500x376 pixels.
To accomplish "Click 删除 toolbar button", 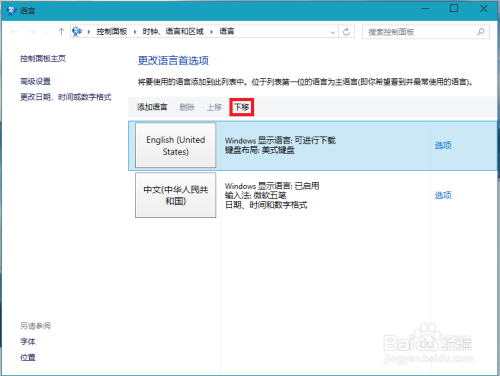I will point(187,107).
